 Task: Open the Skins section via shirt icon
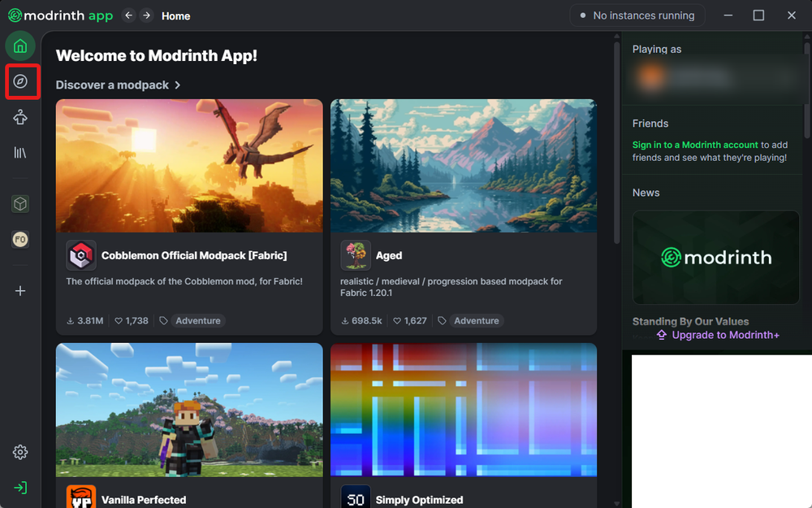click(19, 117)
